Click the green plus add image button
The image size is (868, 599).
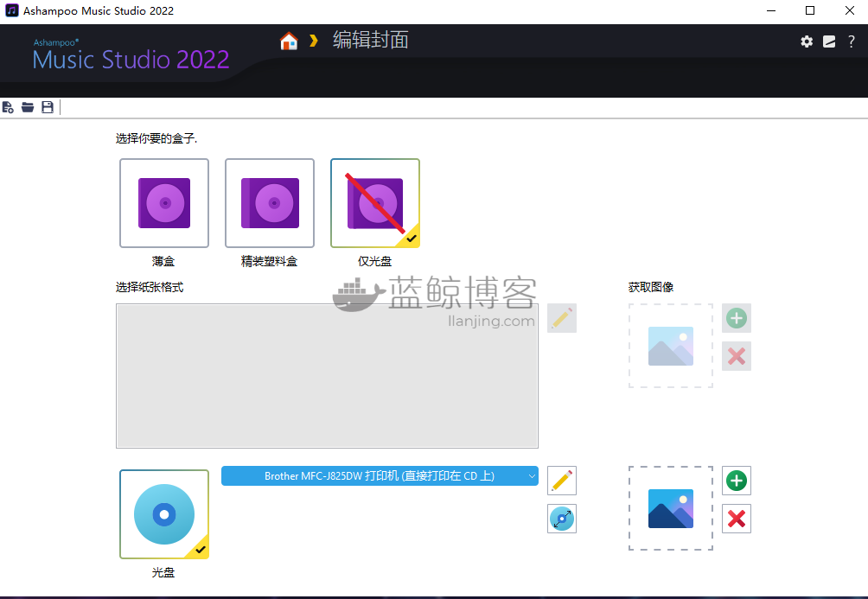tap(737, 481)
